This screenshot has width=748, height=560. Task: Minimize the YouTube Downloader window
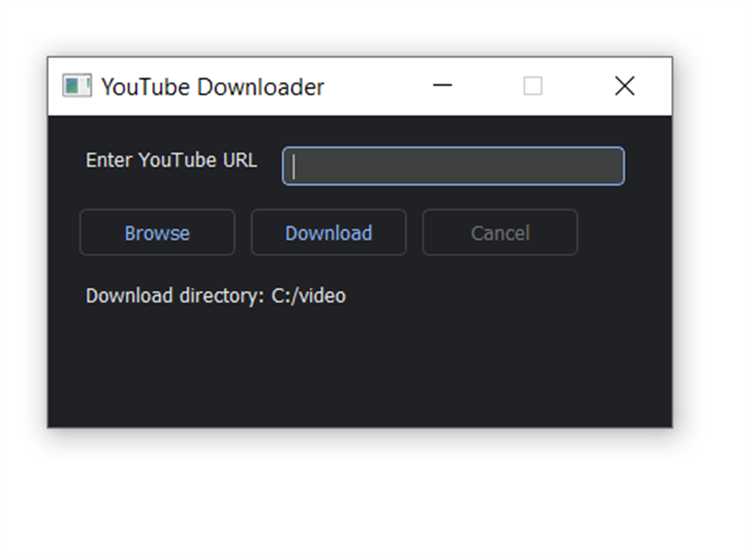coord(442,85)
